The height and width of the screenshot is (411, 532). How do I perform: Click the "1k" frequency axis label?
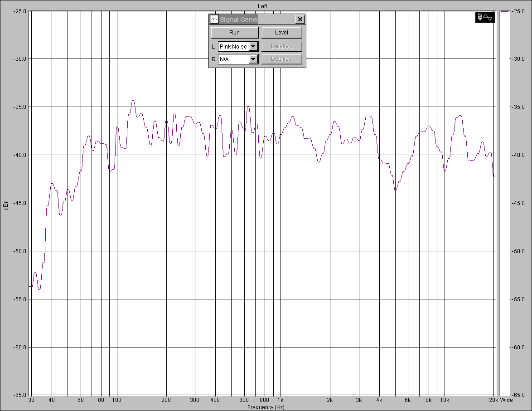(x=280, y=400)
